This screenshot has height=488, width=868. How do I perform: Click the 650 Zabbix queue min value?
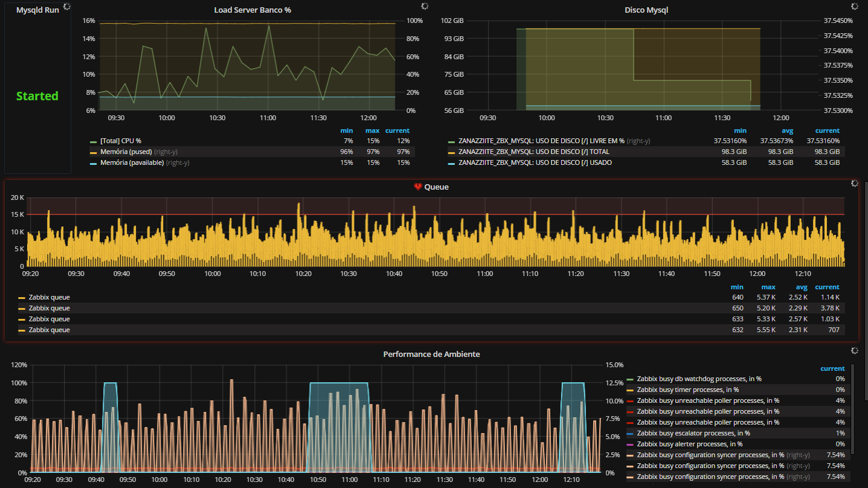738,308
